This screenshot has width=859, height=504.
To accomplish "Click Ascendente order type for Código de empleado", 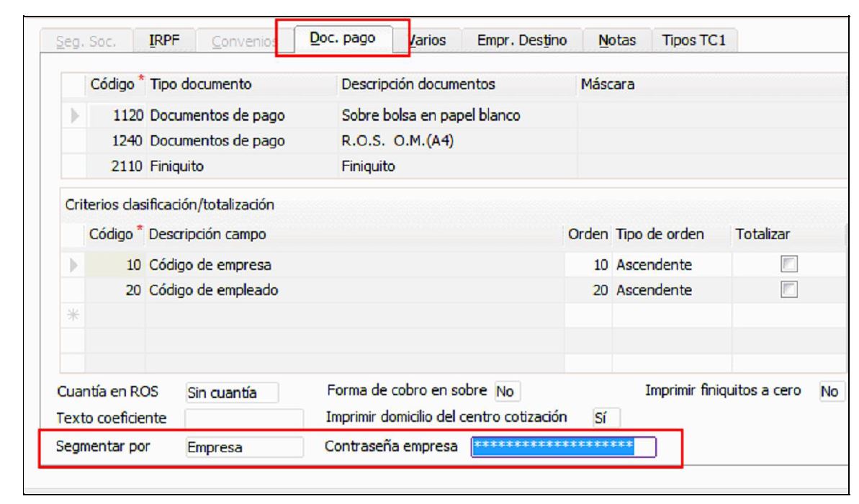I will pos(673,290).
